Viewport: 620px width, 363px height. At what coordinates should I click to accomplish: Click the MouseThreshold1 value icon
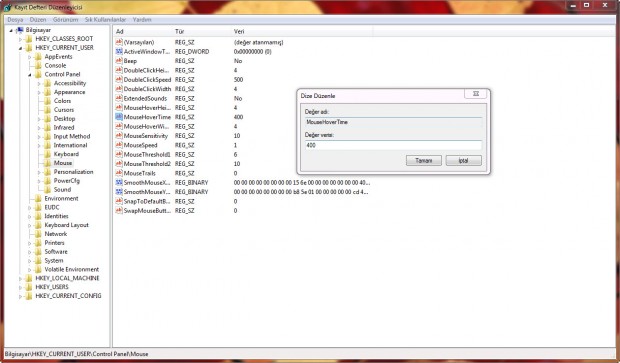pos(119,154)
